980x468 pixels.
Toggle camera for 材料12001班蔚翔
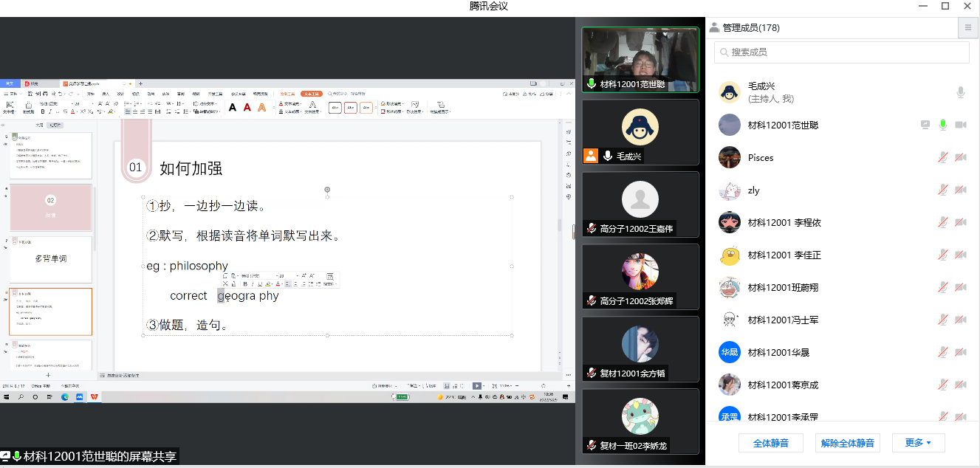coord(960,287)
